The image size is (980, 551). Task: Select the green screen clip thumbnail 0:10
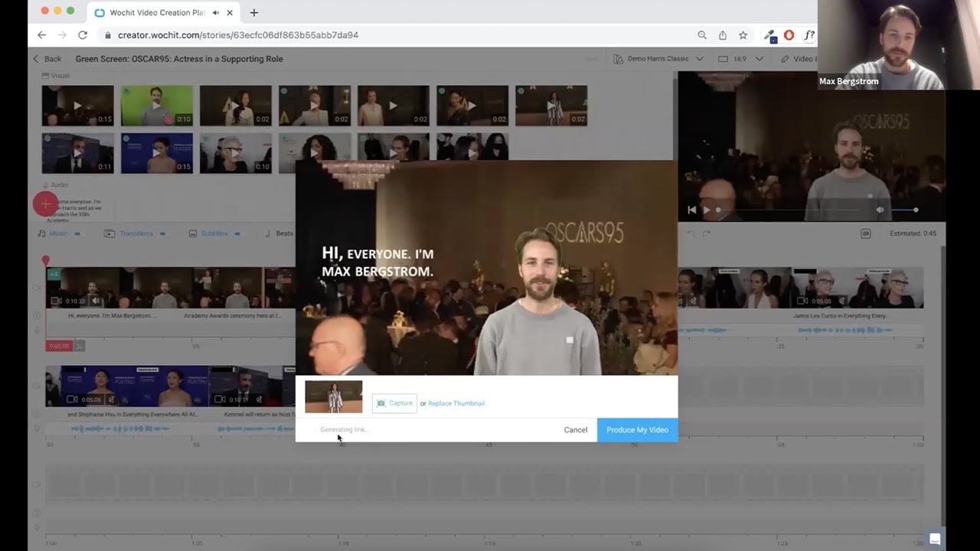(x=157, y=106)
